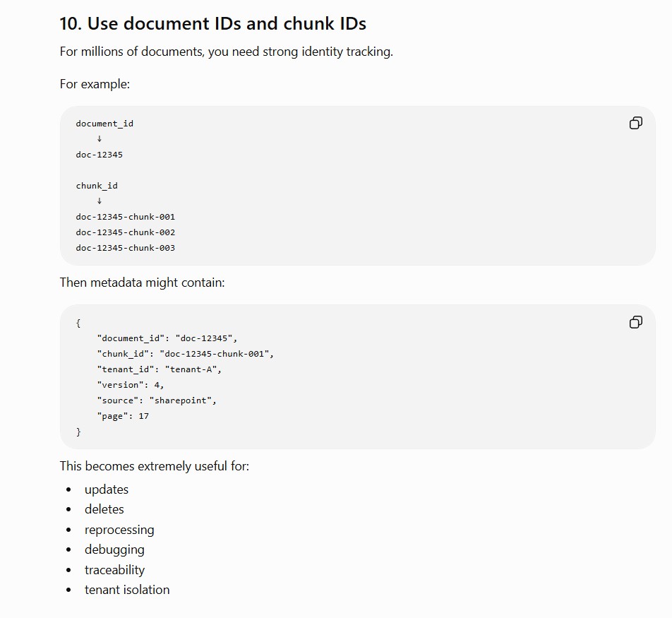
Task: Copy the JSON metadata code block
Action: (x=635, y=322)
